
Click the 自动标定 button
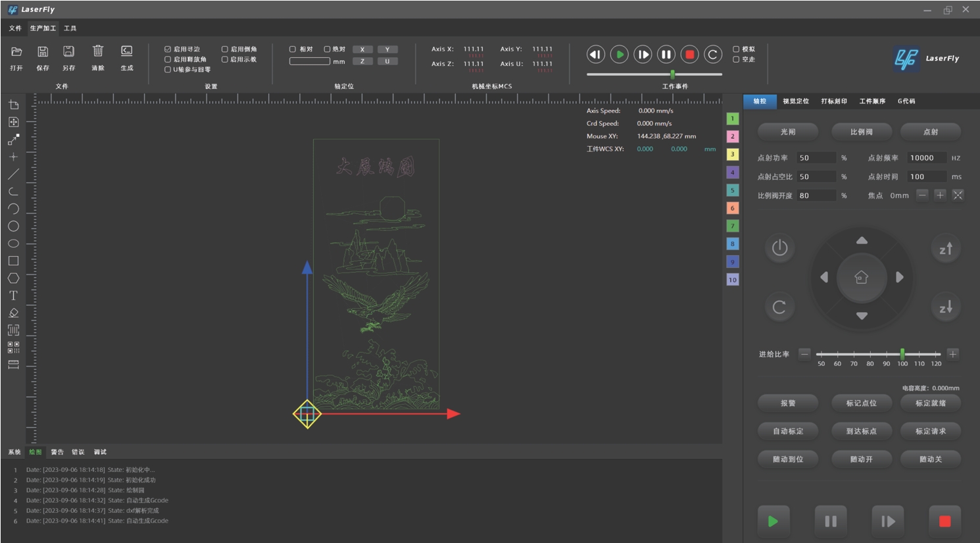[788, 431]
